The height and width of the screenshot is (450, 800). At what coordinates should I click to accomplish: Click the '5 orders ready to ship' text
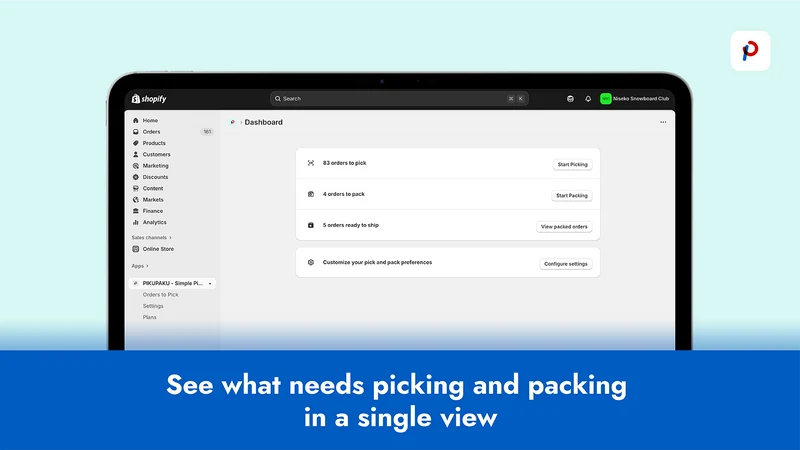click(351, 225)
